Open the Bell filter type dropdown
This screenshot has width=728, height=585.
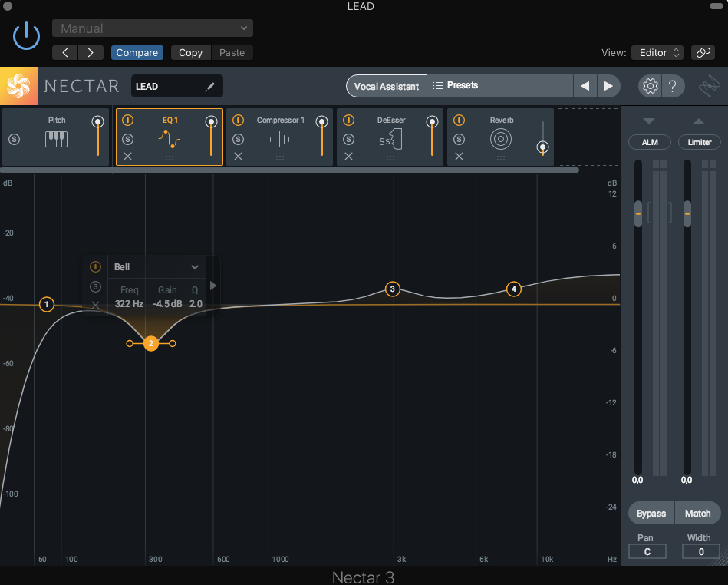point(156,266)
